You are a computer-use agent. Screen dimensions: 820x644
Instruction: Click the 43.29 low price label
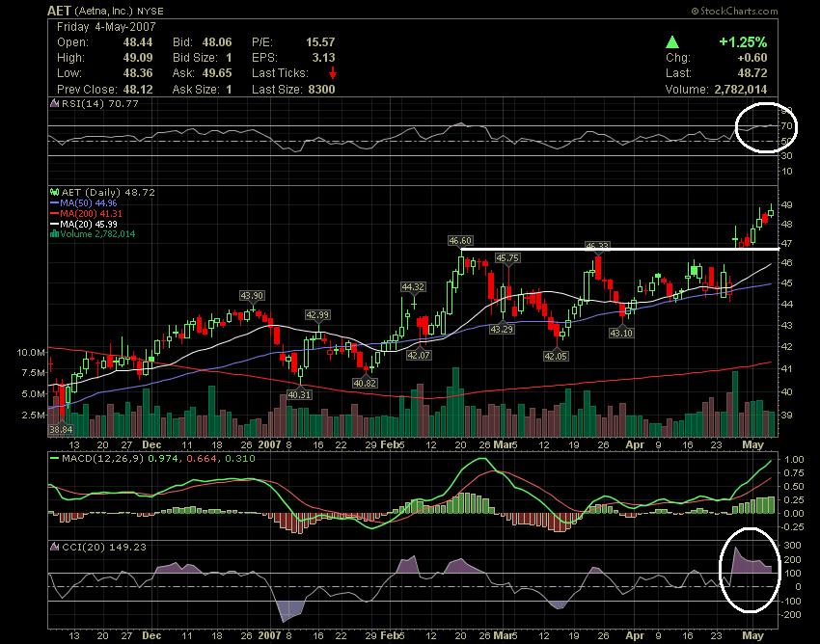pyautogui.click(x=502, y=330)
